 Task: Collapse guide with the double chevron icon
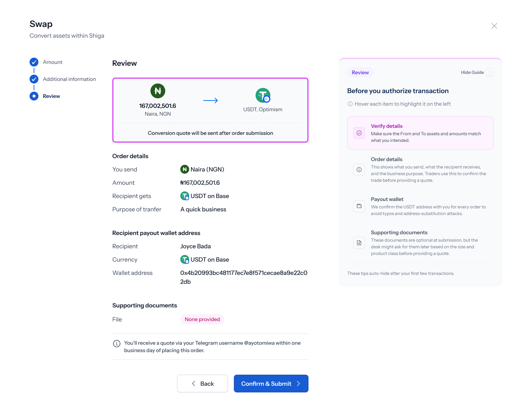click(x=490, y=72)
